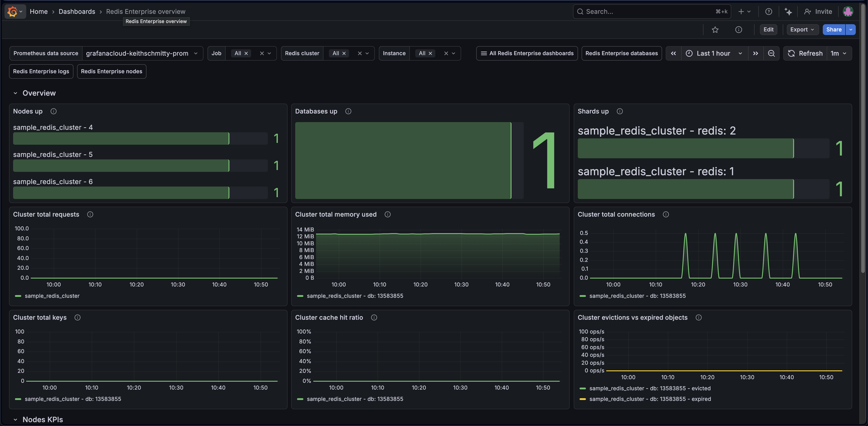868x426 pixels.
Task: Click sample_redis_cluster - redis: 2 gauge
Action: 703,148
